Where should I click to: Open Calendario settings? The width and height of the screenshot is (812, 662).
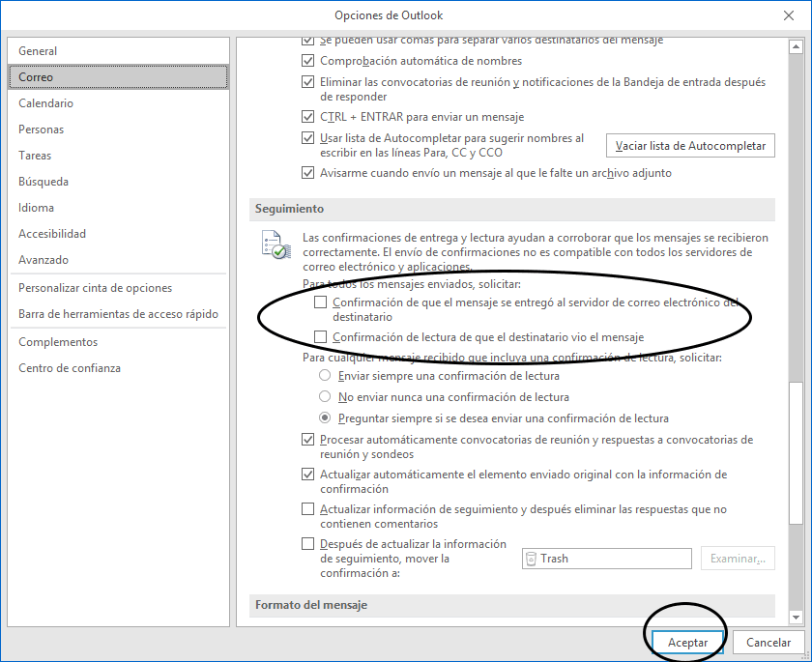click(118, 103)
